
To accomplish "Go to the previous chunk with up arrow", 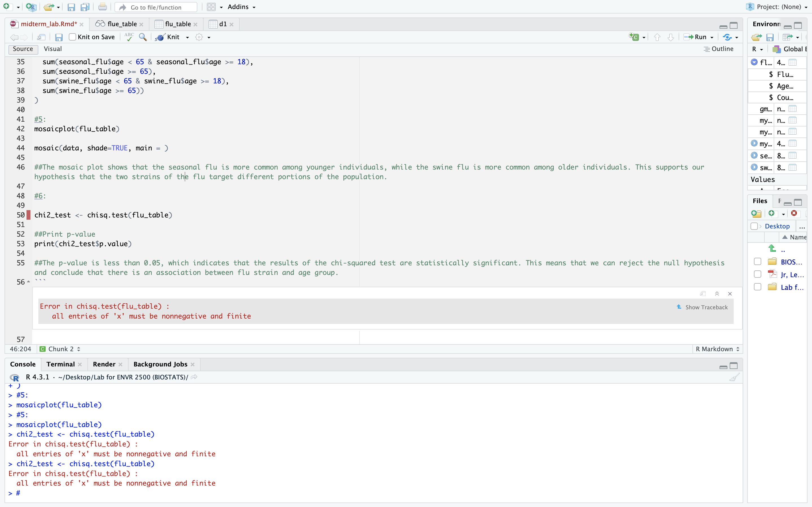I will pos(657,37).
